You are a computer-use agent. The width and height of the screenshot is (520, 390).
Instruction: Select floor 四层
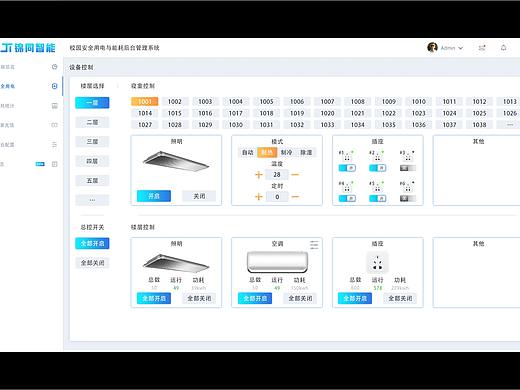92,161
